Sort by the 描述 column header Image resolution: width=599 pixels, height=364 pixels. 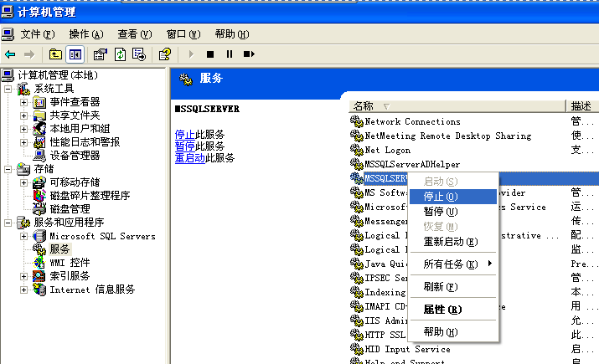click(x=582, y=106)
